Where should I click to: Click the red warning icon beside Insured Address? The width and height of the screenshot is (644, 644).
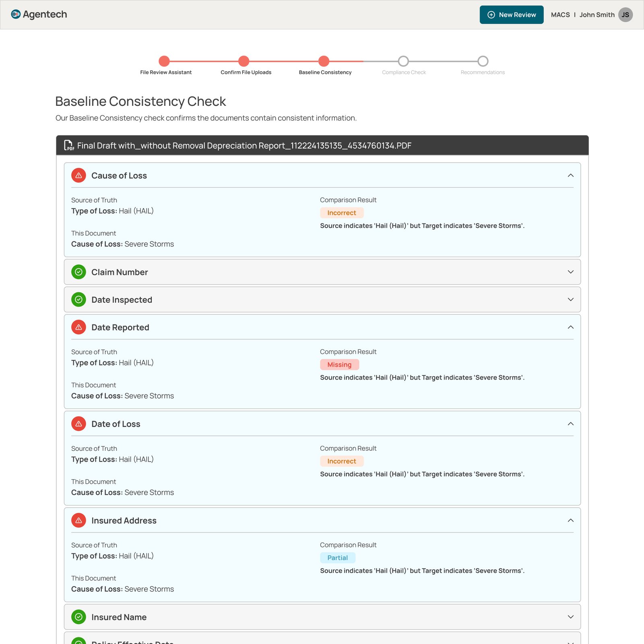(78, 520)
